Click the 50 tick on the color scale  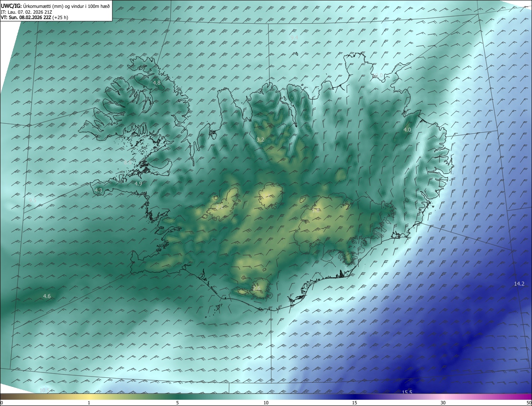529,403
